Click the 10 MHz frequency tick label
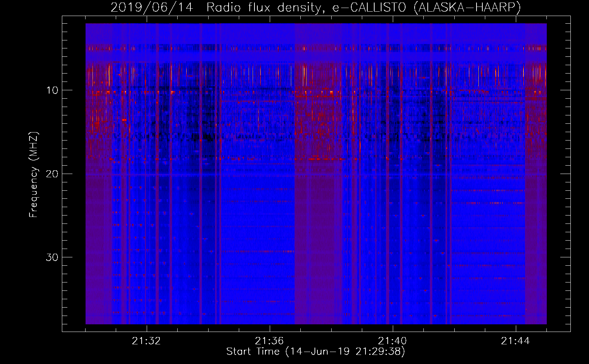589x364 pixels. [52, 90]
